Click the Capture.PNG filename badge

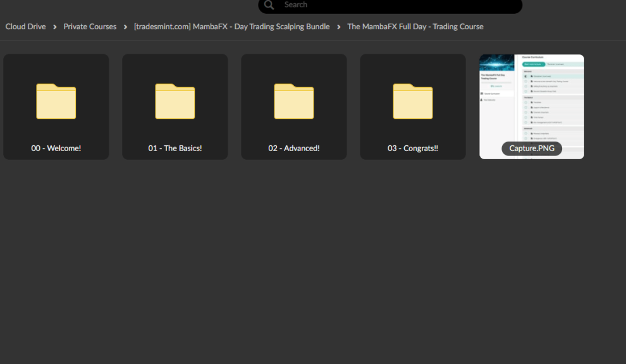coord(532,149)
